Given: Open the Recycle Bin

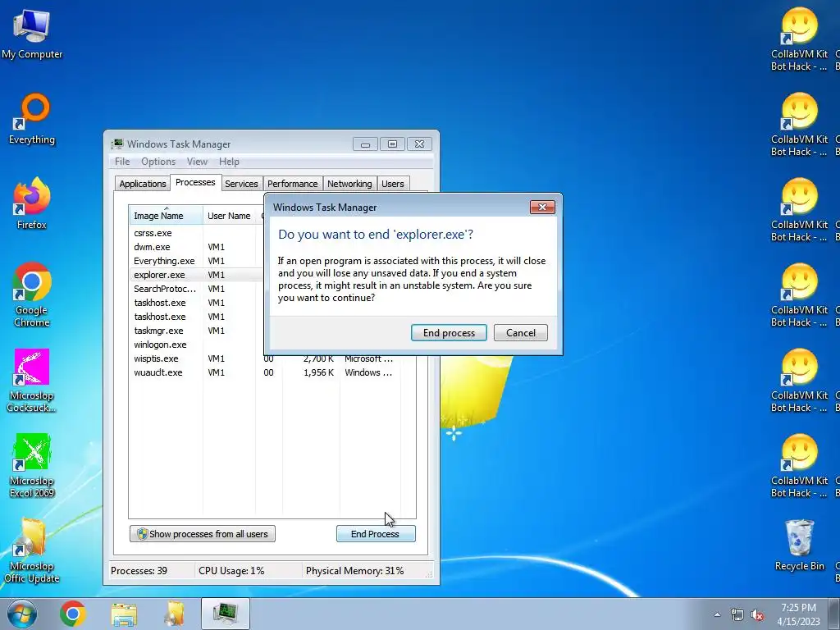Looking at the screenshot, I should (x=799, y=545).
